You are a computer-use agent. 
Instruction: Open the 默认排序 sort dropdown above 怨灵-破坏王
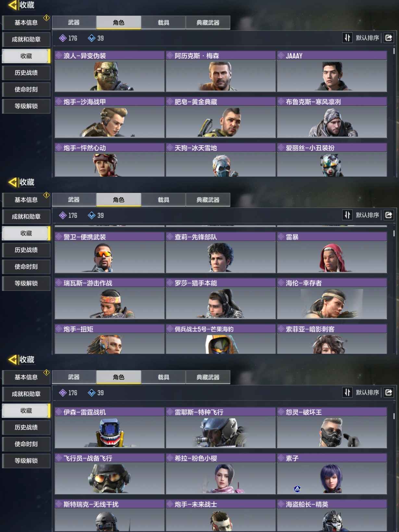367,392
